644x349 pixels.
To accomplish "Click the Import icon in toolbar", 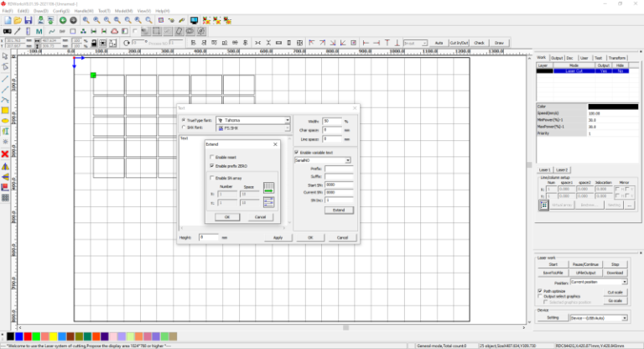I will pos(40,20).
